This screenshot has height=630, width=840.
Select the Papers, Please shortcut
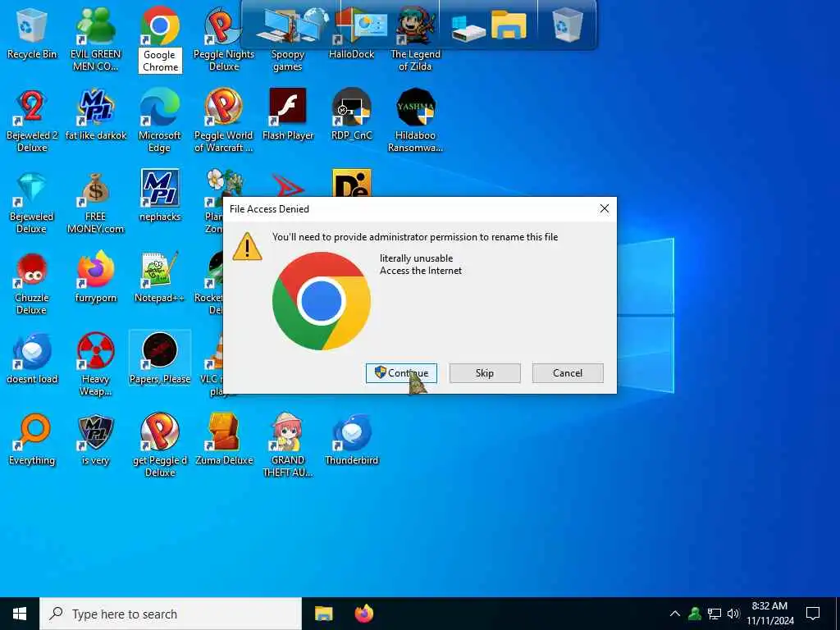tap(160, 358)
